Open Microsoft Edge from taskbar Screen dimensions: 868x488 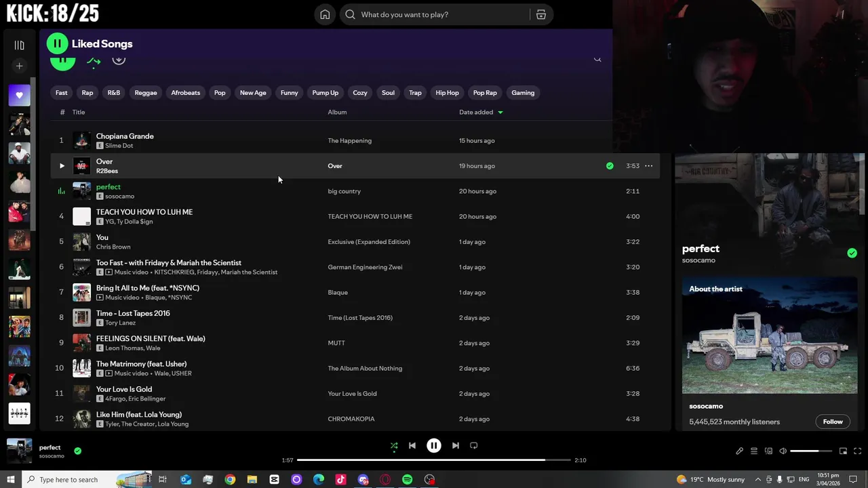click(x=319, y=479)
